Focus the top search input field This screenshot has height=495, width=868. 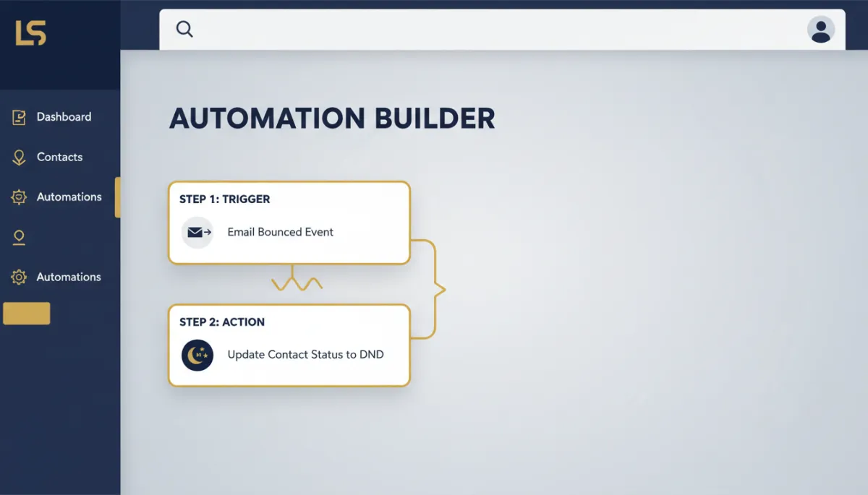[x=502, y=30]
